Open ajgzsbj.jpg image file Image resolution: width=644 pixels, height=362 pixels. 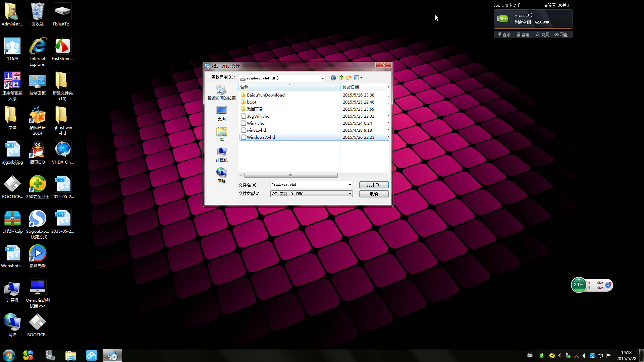pos(12,153)
